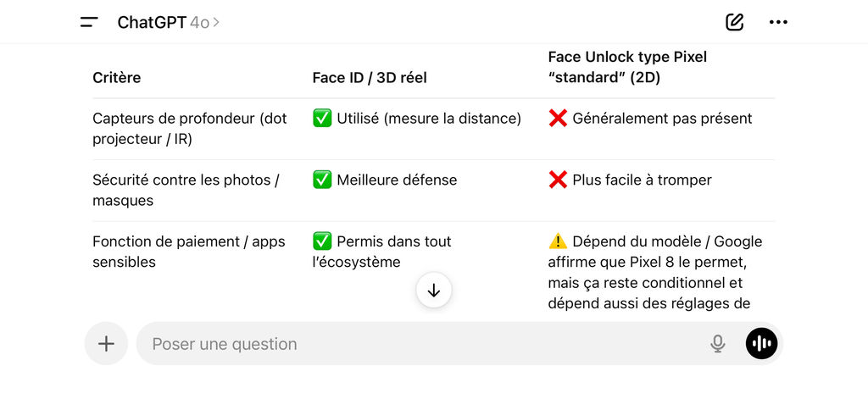This screenshot has height=399, width=868.
Task: Tap the scroll-to-bottom arrow button
Action: tap(434, 291)
